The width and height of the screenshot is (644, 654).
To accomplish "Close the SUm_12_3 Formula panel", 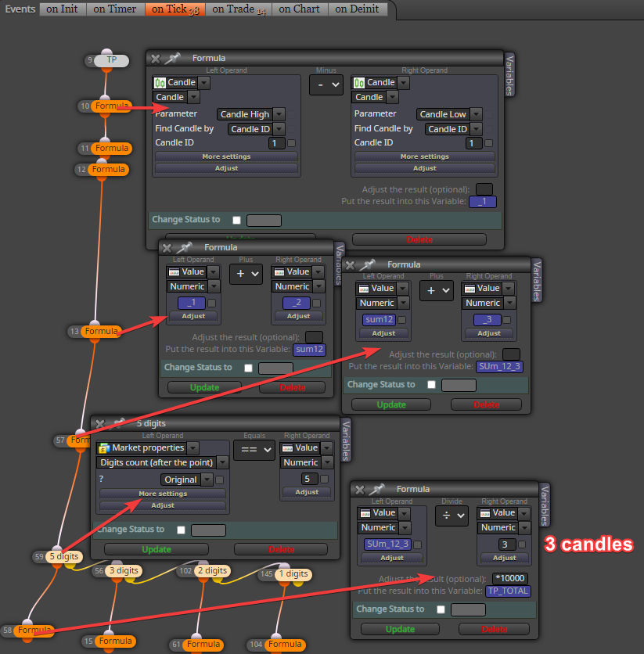I will point(351,265).
